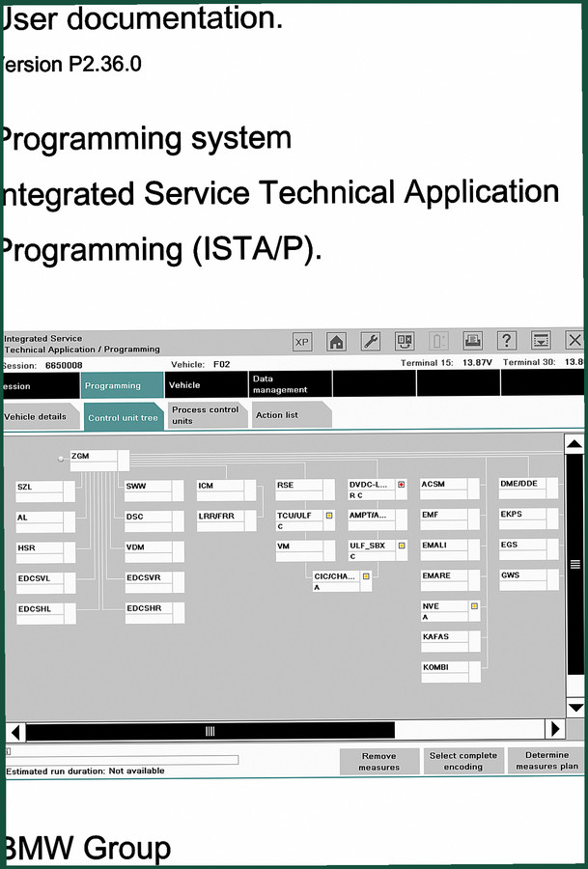
Task: Open the Programming main tab
Action: 122,385
